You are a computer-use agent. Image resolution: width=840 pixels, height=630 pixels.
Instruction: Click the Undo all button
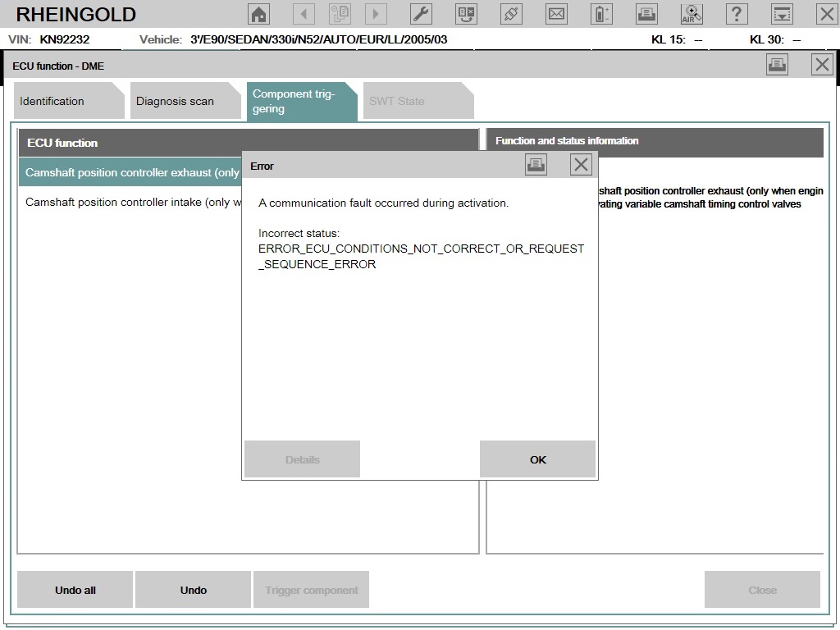click(x=75, y=590)
